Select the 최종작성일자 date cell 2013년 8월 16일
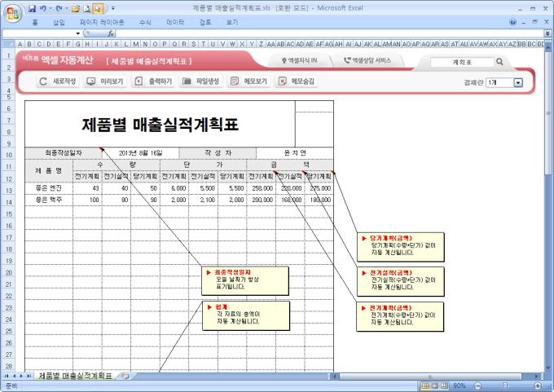 coord(140,153)
